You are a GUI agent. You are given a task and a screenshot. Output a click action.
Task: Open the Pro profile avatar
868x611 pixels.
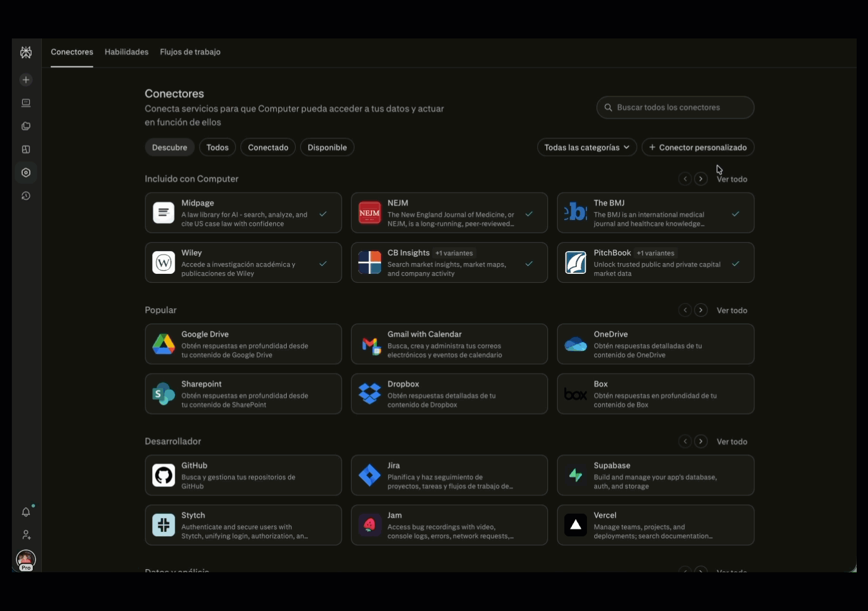pos(26,560)
